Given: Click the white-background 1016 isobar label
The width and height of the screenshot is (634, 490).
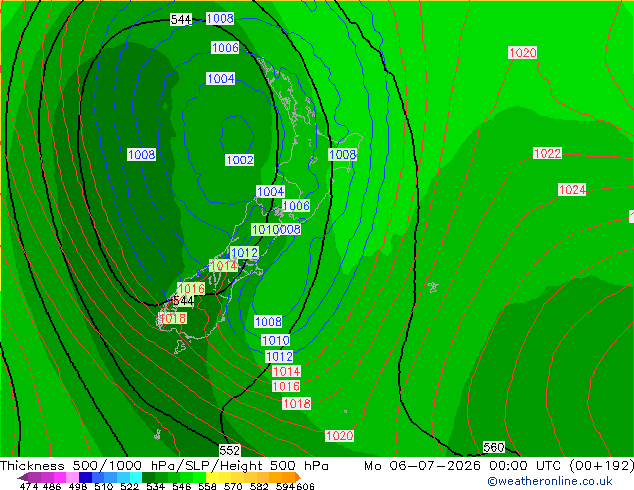Looking at the screenshot, I should [286, 387].
